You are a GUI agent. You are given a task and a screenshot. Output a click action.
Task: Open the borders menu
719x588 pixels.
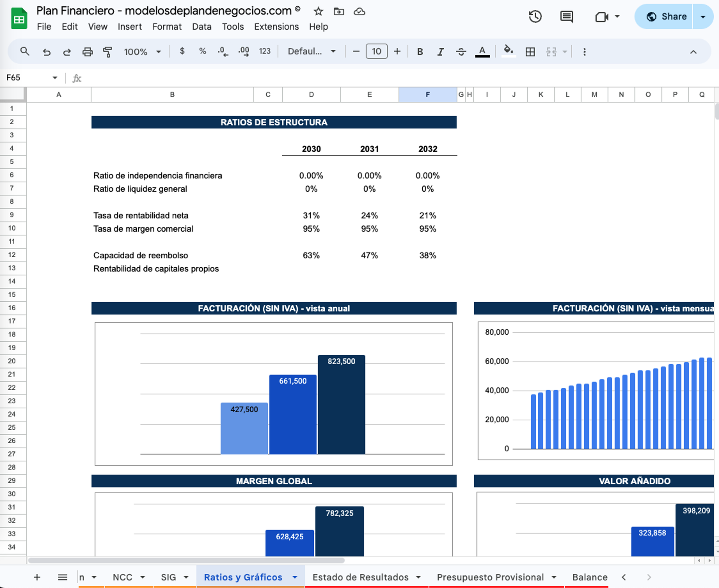point(530,52)
